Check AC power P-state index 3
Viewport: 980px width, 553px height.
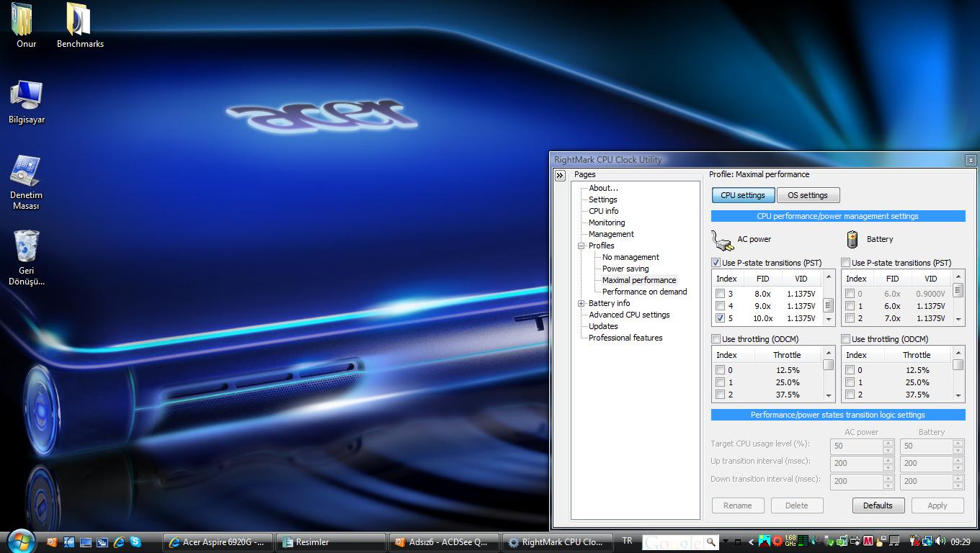point(720,294)
